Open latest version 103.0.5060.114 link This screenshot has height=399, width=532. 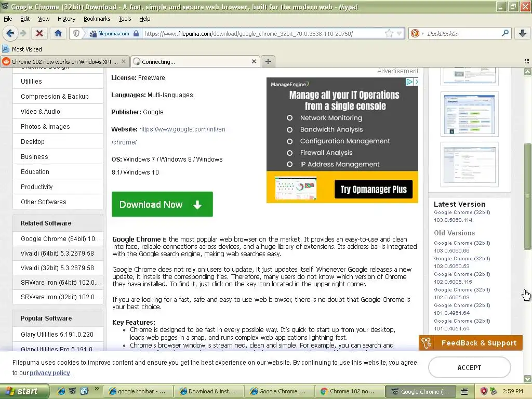(462, 216)
